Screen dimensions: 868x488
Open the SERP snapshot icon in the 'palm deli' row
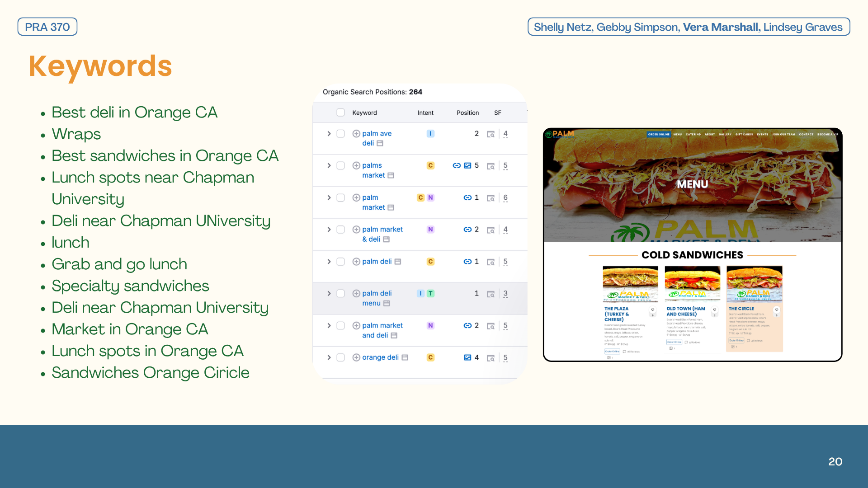click(x=491, y=262)
